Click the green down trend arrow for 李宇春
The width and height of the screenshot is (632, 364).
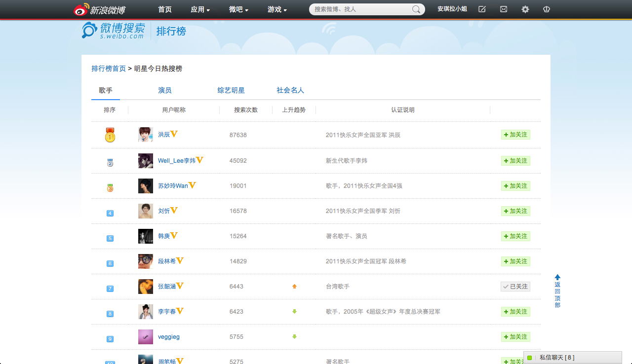pos(294,311)
